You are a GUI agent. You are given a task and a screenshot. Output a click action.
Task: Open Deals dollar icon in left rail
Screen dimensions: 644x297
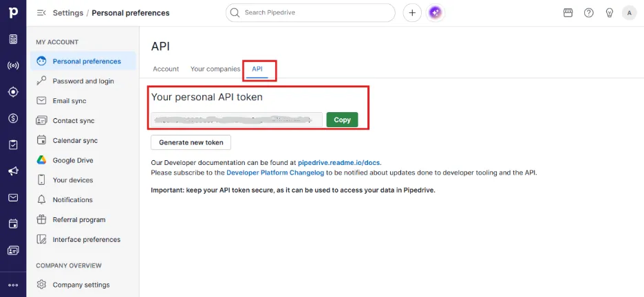point(13,118)
